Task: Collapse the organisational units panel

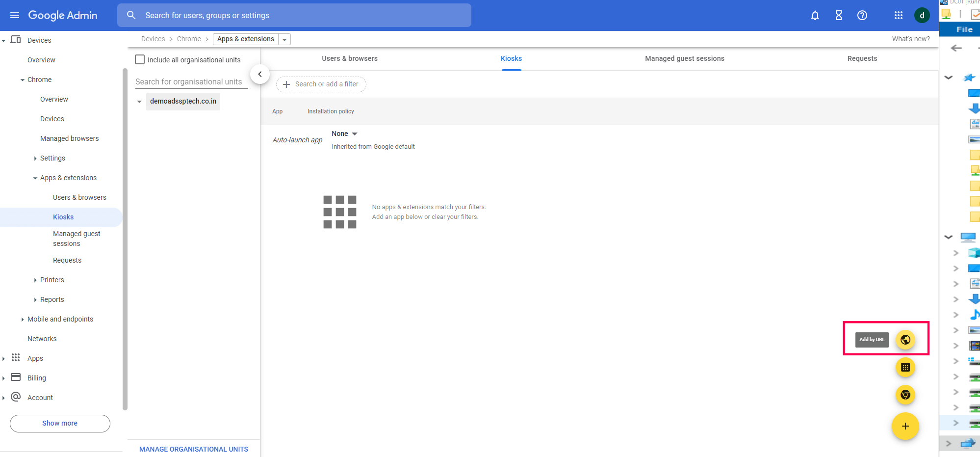Action: point(260,74)
